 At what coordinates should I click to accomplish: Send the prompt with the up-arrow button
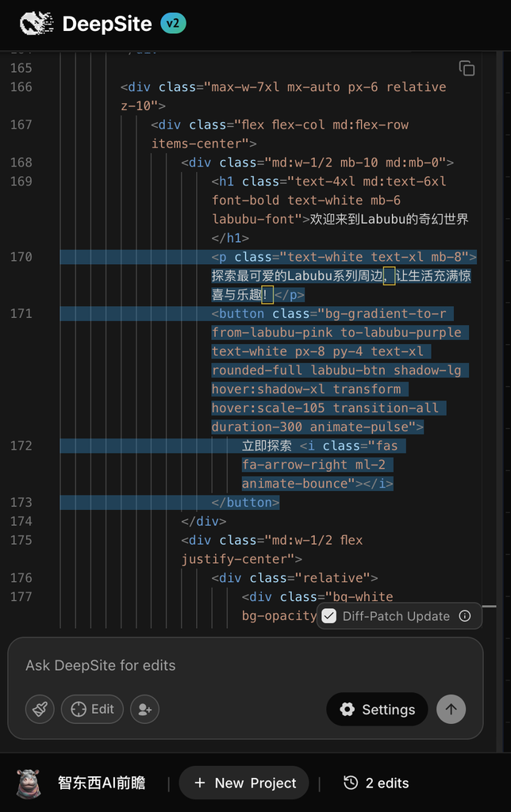click(x=451, y=709)
